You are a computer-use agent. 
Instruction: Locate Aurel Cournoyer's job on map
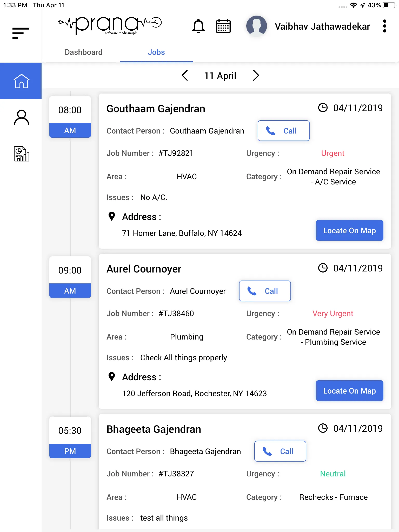[x=349, y=391]
